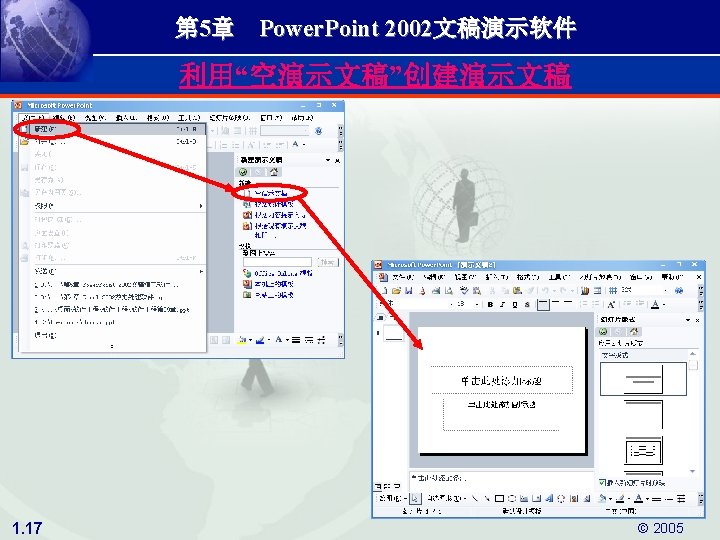This screenshot has width=720, height=540.
Task: Click home icon in left window new presentation pane
Action: click(x=274, y=172)
